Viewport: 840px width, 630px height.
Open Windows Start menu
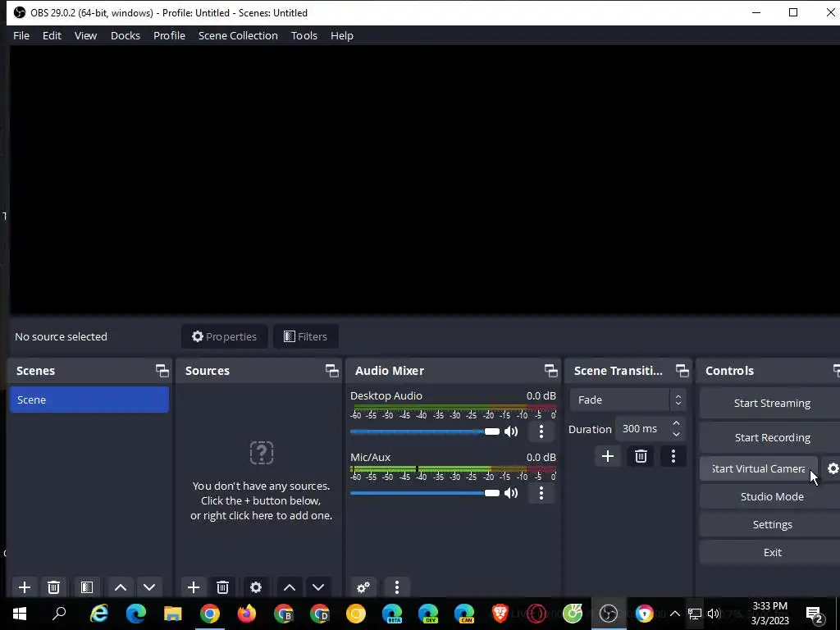20,614
